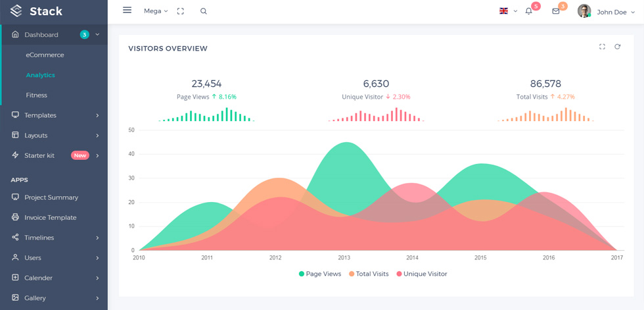Screen dimensions: 644x310
Task: Click the VISITORS OVERVIEW card title
Action: (x=168, y=49)
